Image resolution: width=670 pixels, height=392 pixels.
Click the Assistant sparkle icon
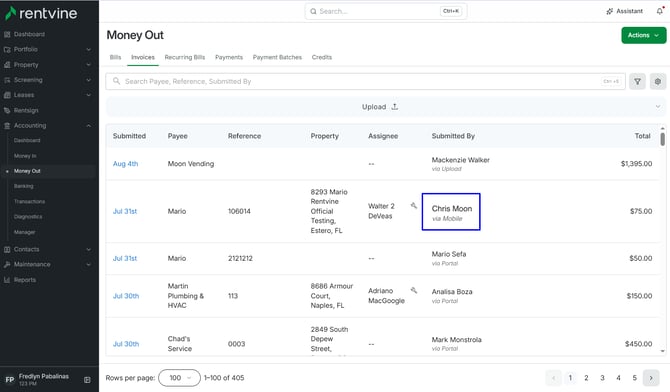(x=609, y=11)
